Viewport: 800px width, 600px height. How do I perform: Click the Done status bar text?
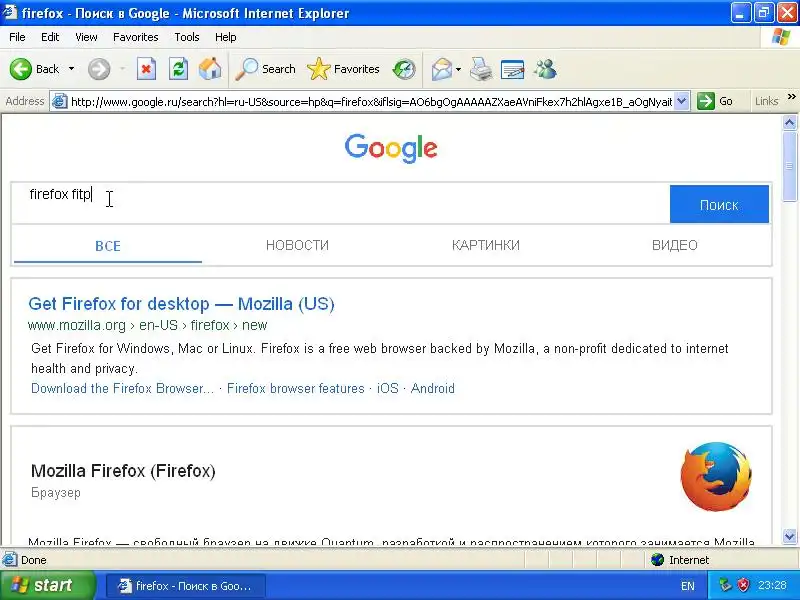point(34,560)
